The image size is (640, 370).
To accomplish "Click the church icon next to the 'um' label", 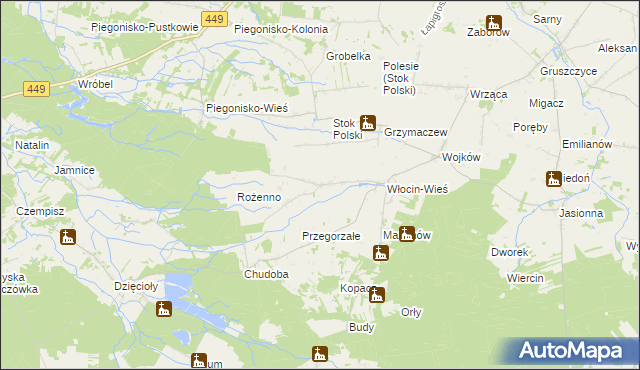I will (x=199, y=361).
